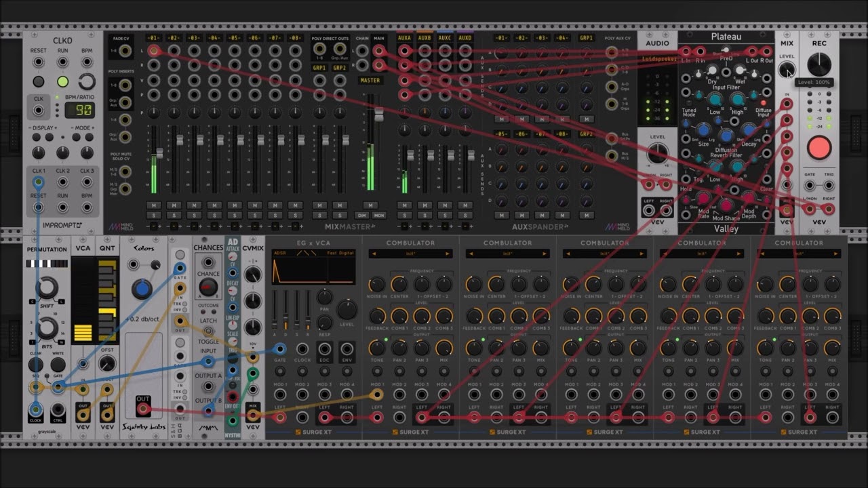This screenshot has width=868, height=488.
Task: Click the MIX module Level knob
Action: tap(787, 69)
